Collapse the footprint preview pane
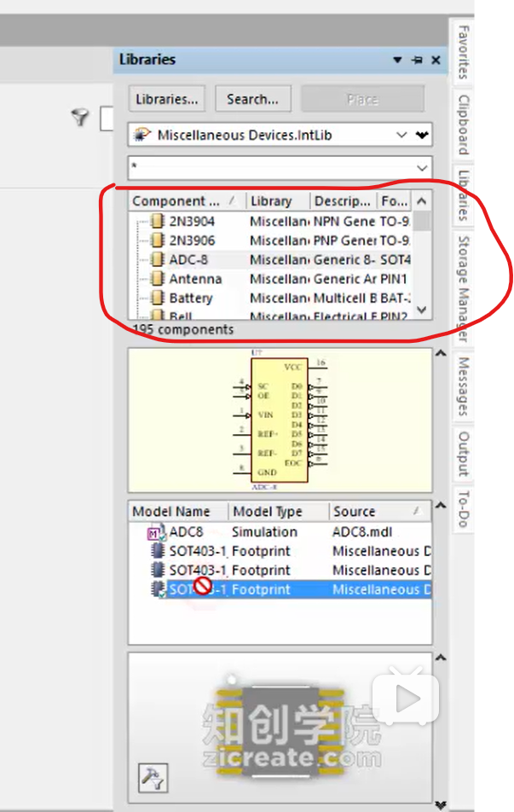This screenshot has height=812, width=514. click(x=441, y=658)
